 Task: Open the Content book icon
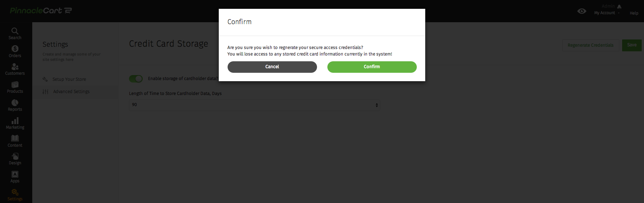pos(15,138)
